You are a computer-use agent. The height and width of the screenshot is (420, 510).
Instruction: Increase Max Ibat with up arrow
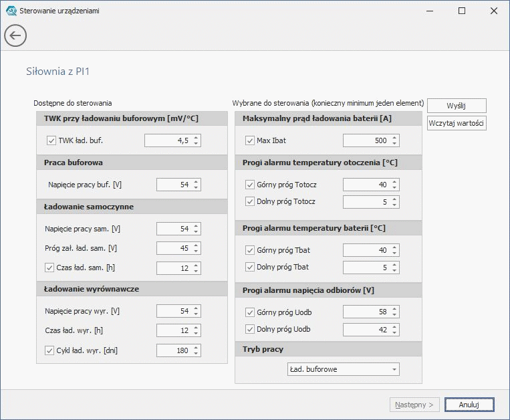click(394, 138)
